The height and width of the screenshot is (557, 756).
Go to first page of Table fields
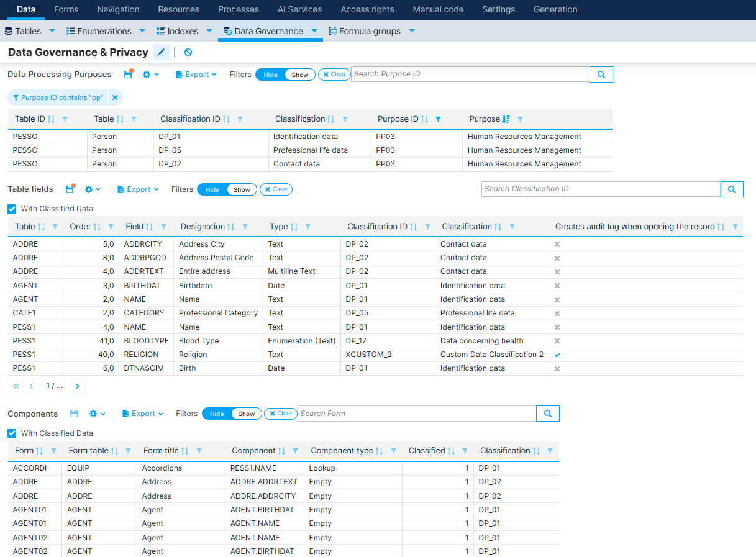pyautogui.click(x=16, y=386)
